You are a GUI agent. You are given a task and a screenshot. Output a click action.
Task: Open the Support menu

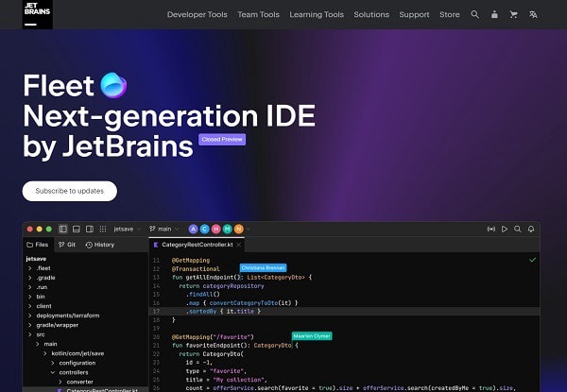tap(414, 14)
